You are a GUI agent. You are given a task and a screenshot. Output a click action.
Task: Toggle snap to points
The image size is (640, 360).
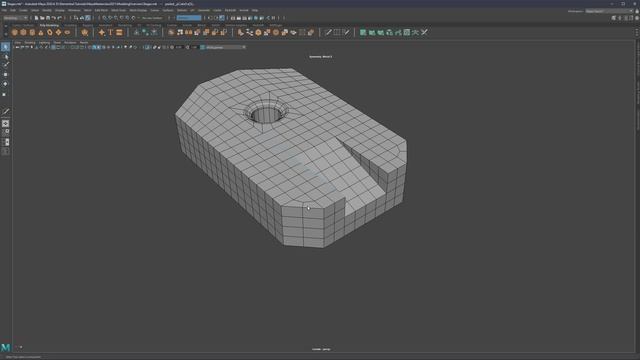tap(116, 18)
